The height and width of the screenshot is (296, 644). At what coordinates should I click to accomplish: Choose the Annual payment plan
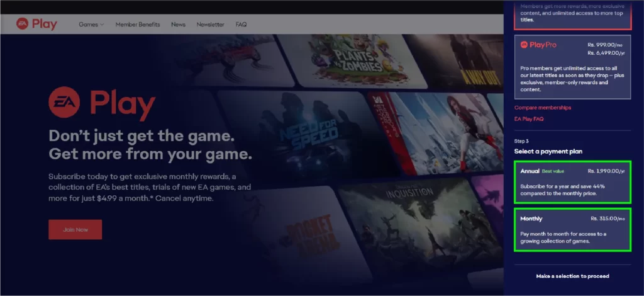[572, 182]
